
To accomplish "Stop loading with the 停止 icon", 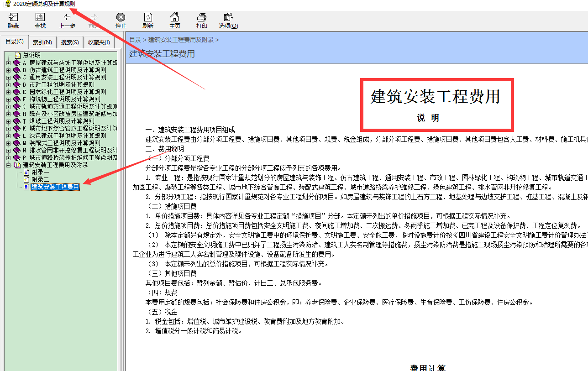I will pos(121,17).
